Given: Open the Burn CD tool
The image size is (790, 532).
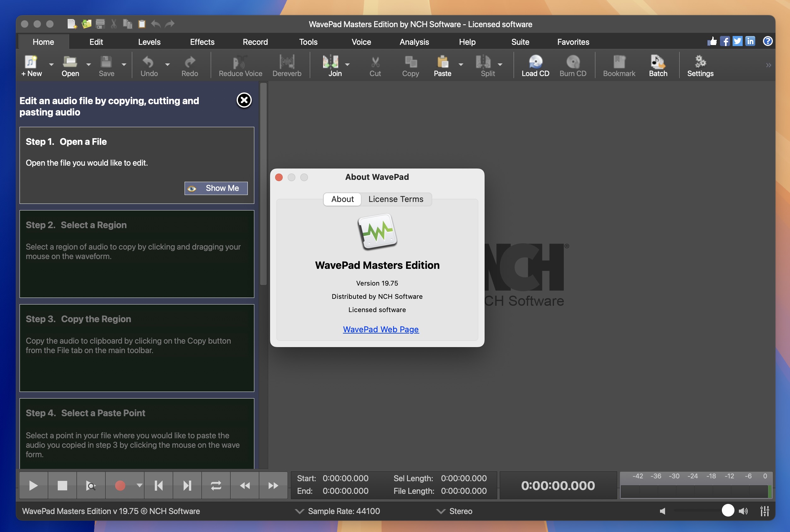Looking at the screenshot, I should [573, 66].
